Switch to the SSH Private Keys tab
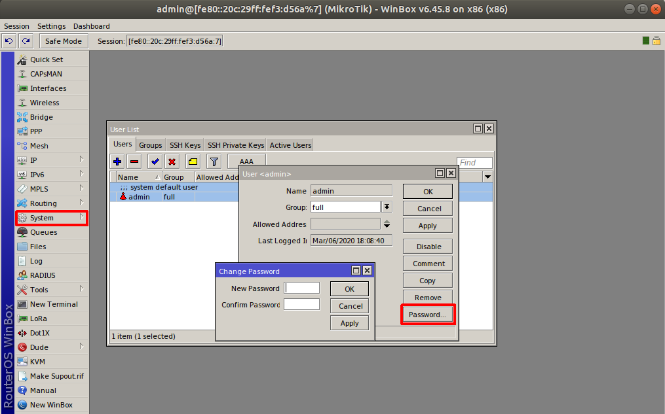Viewport: 665px width, 414px height. click(235, 145)
